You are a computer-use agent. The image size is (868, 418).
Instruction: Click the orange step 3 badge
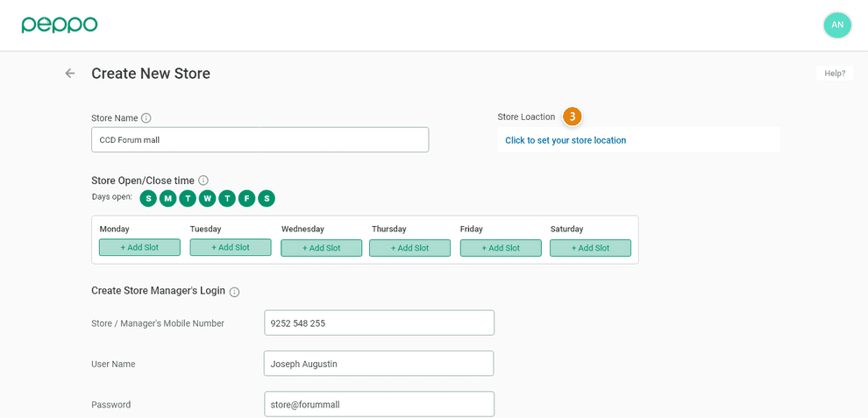573,117
